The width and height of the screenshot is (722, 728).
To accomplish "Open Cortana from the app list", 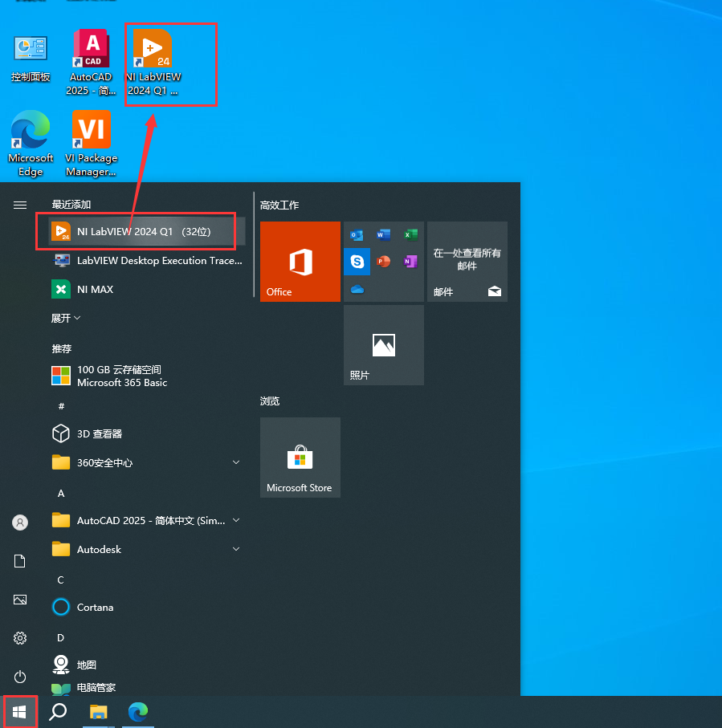I will 95,607.
